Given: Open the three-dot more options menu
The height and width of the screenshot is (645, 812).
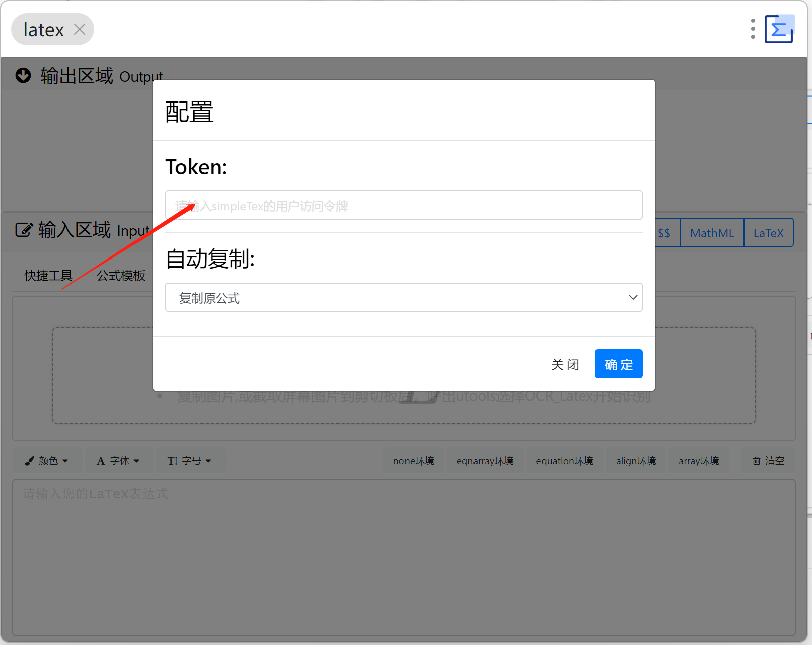Looking at the screenshot, I should point(753,29).
